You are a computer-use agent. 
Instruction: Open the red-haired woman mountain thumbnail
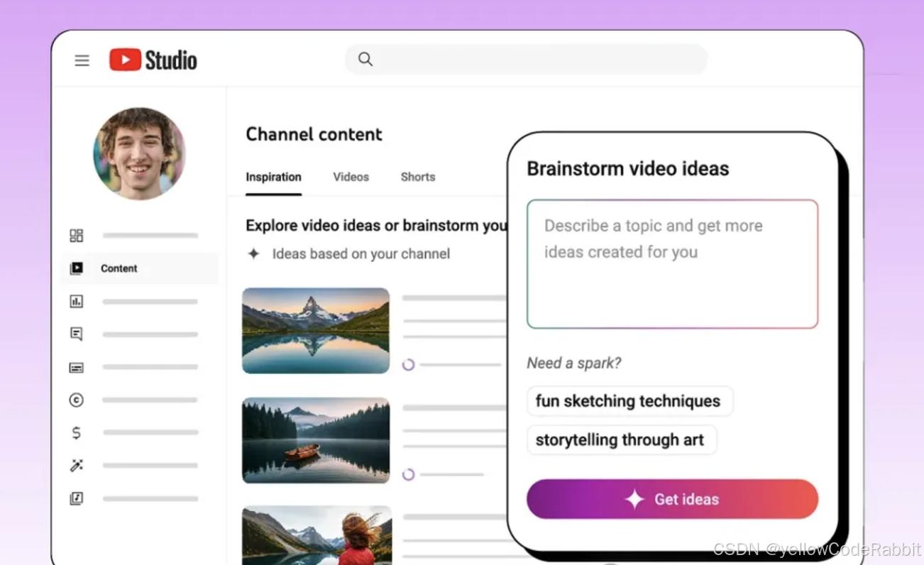pyautogui.click(x=316, y=535)
